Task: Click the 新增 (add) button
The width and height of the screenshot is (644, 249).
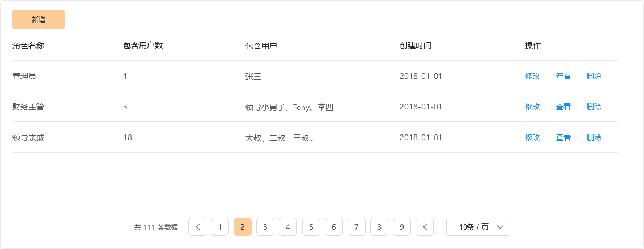Action: pos(39,19)
